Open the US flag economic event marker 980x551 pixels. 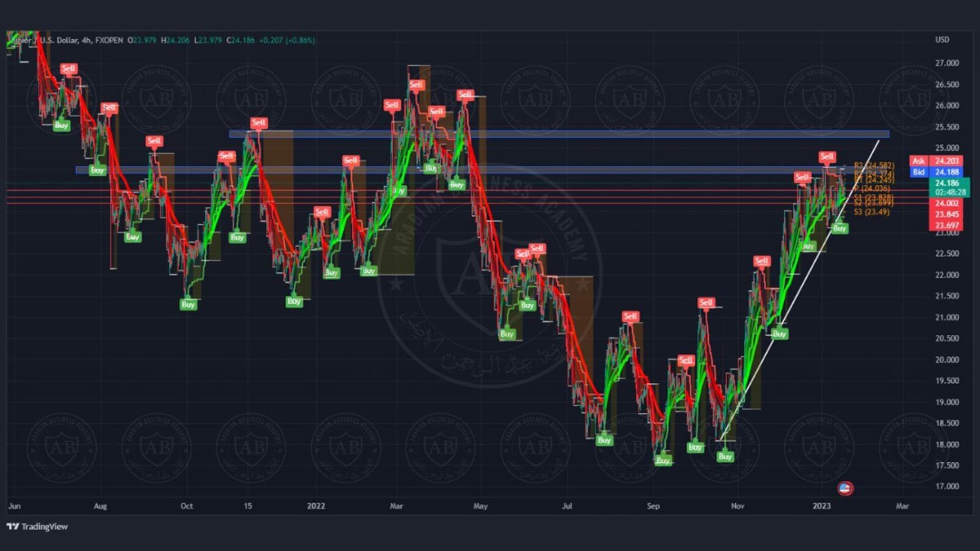(x=845, y=488)
